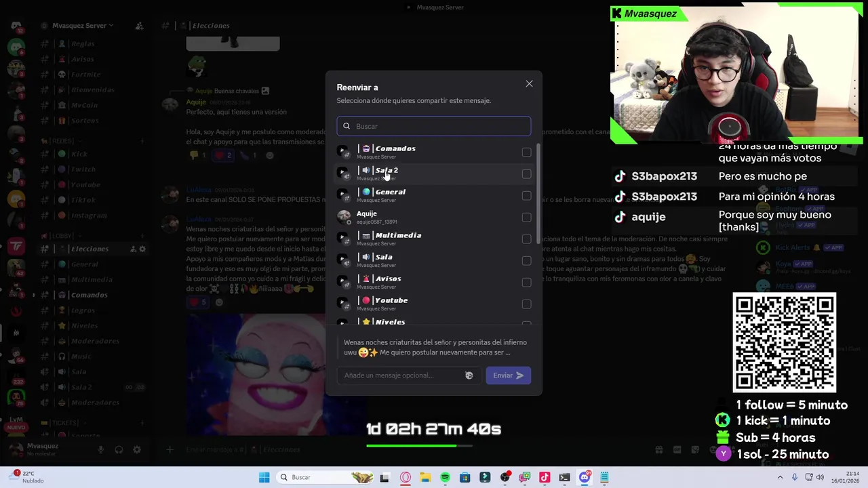This screenshot has width=868, height=488.
Task: Click Discord icon in the taskbar
Action: pyautogui.click(x=585, y=477)
